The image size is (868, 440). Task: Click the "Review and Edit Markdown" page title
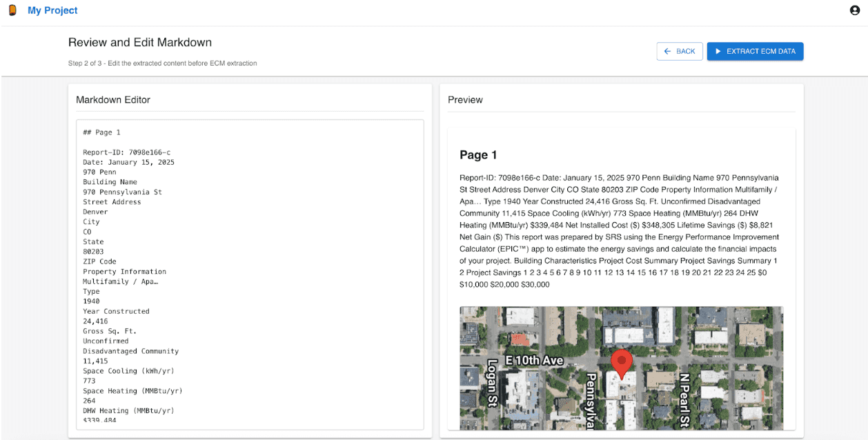click(x=140, y=43)
